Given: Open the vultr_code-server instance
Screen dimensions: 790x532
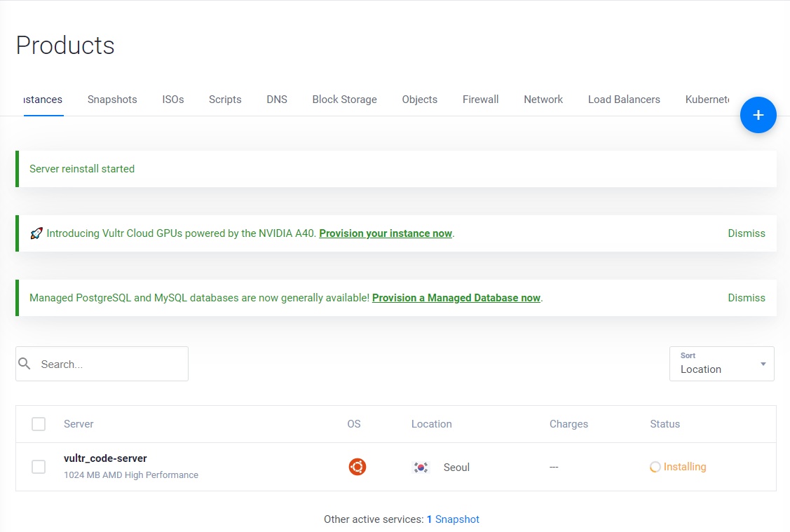Looking at the screenshot, I should pos(105,458).
